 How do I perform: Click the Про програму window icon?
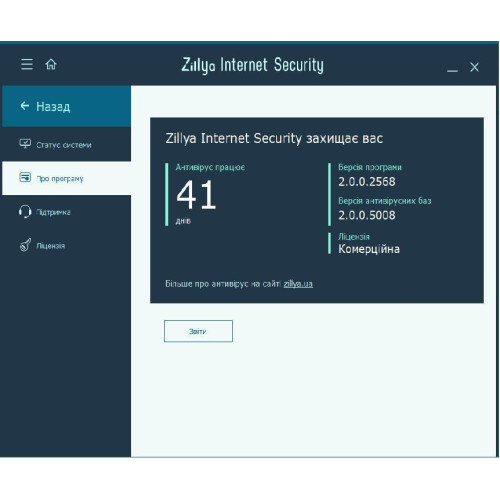coord(25,177)
